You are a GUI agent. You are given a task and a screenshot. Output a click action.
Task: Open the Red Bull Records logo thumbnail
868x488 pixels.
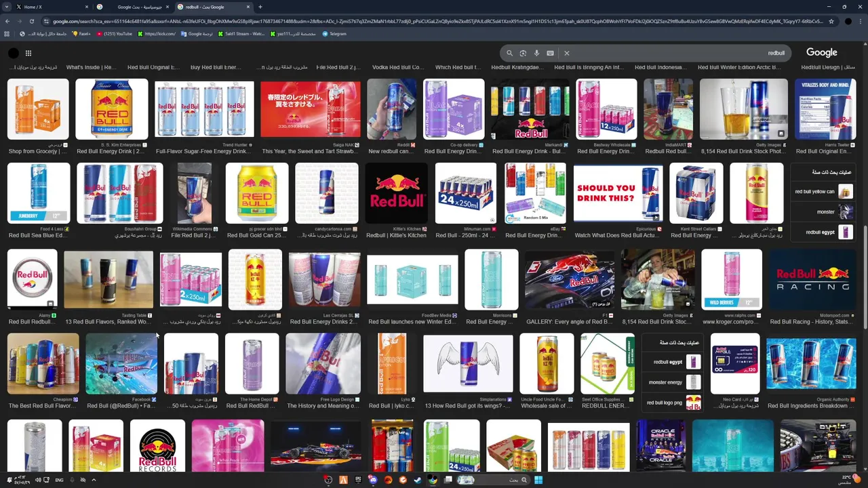click(x=157, y=446)
